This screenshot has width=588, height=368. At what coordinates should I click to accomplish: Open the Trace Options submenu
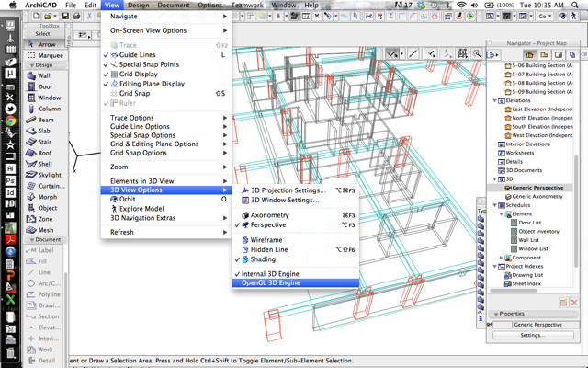pos(166,118)
